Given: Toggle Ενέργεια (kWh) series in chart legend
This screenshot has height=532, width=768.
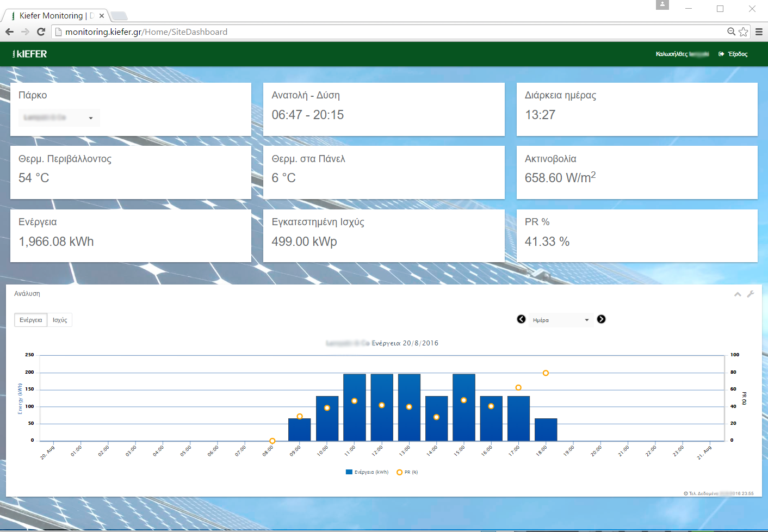Looking at the screenshot, I should [x=367, y=472].
